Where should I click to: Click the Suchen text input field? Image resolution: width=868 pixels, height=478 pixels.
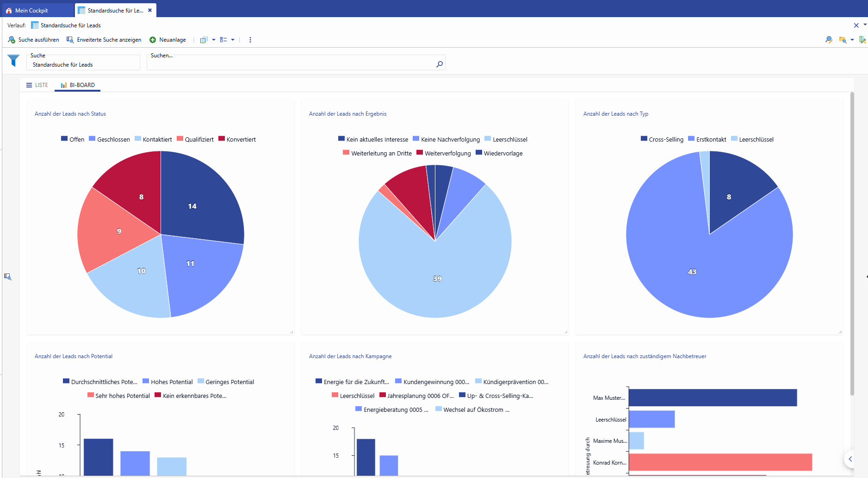click(x=289, y=64)
